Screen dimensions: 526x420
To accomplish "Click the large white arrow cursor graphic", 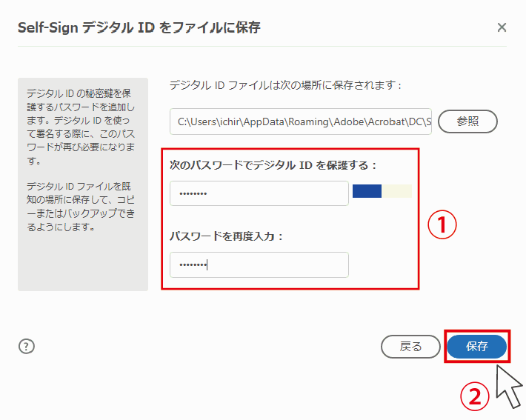I will pyautogui.click(x=509, y=387).
